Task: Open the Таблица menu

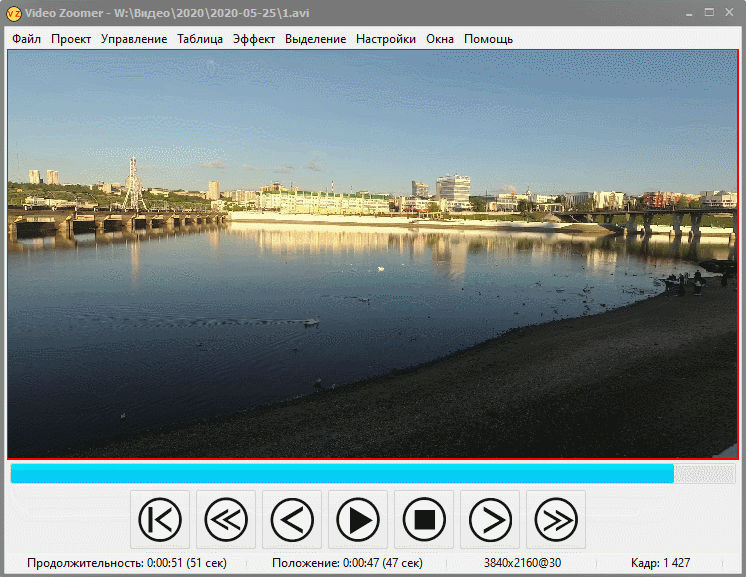Action: [200, 39]
